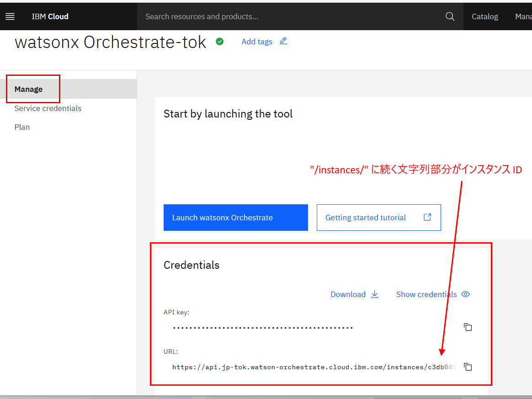Copy the URL with the copy icon
This screenshot has width=532, height=399.
468,367
